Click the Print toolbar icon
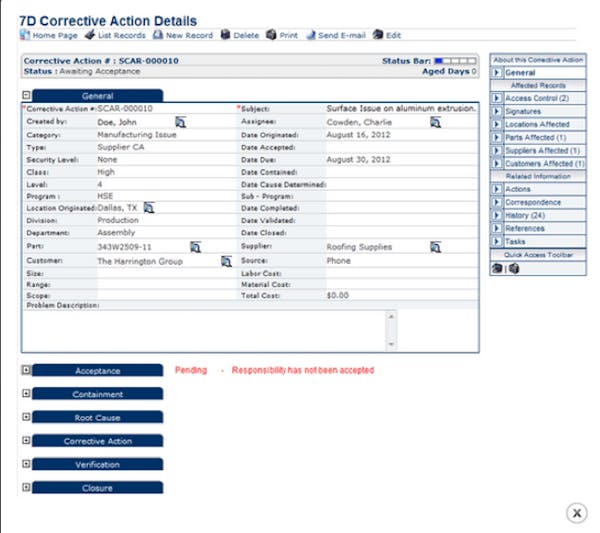 (271, 35)
